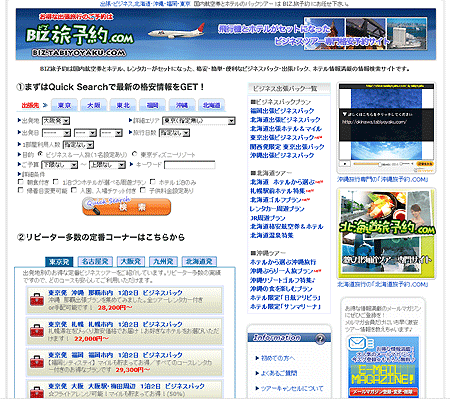This screenshot has width=450, height=399.
Task: Click the airplane image in the header banner
Action: 176,32
